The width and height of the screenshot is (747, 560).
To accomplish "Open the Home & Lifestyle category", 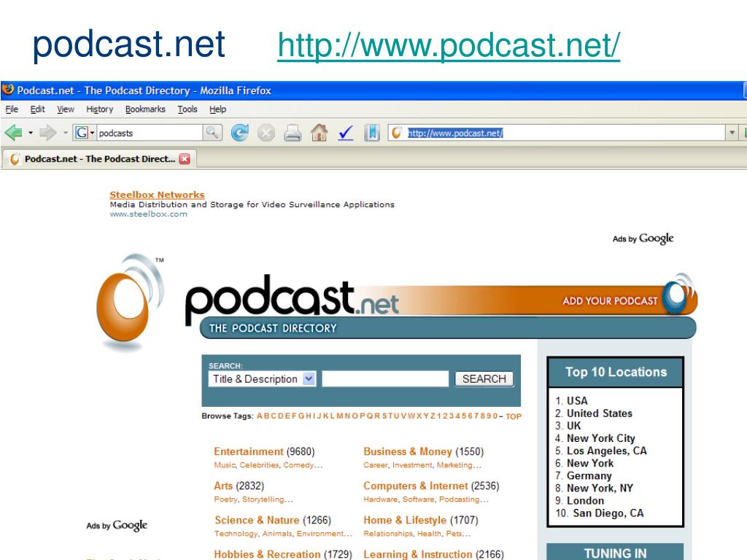I will click(x=405, y=520).
